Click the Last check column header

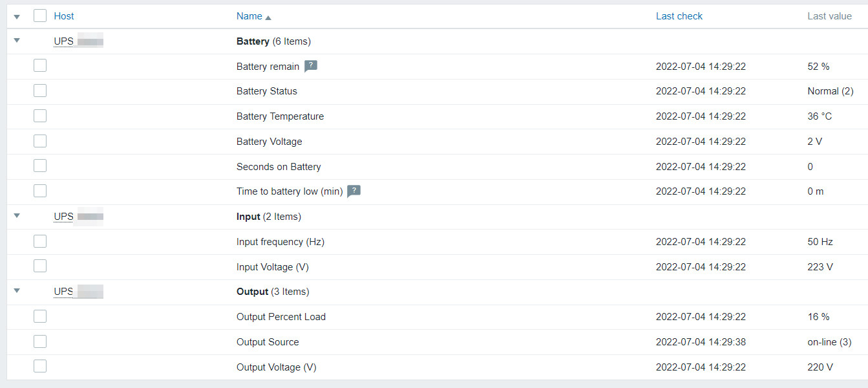pos(679,16)
